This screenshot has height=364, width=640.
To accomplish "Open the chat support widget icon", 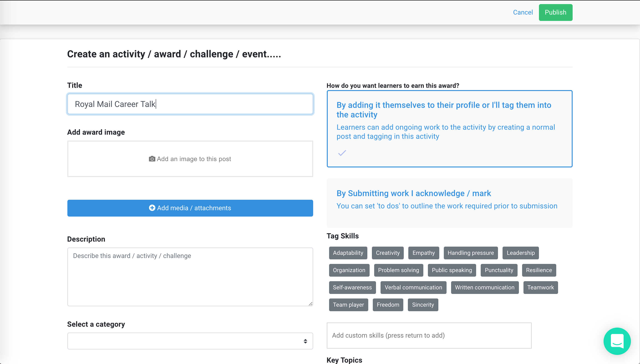I will (x=617, y=341).
